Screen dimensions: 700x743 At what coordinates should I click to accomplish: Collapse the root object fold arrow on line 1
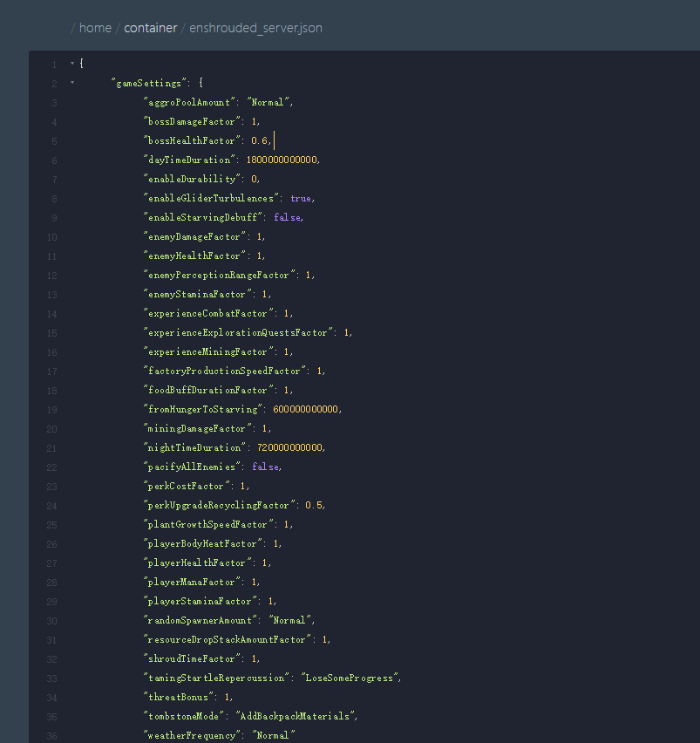pos(72,65)
